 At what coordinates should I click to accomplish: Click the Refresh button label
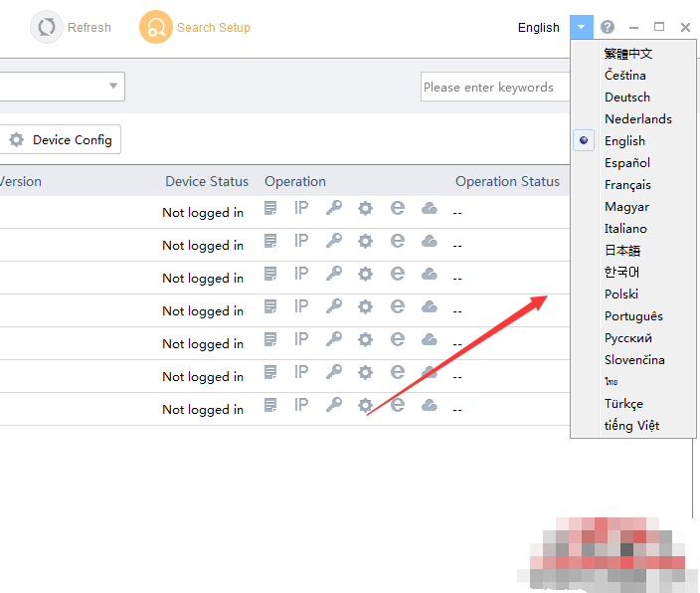pyautogui.click(x=89, y=27)
